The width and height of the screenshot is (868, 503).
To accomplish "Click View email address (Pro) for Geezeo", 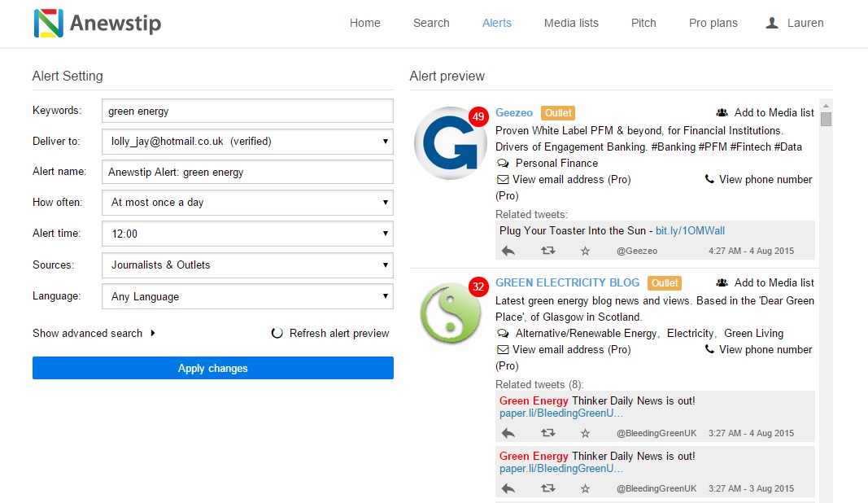I will click(572, 180).
